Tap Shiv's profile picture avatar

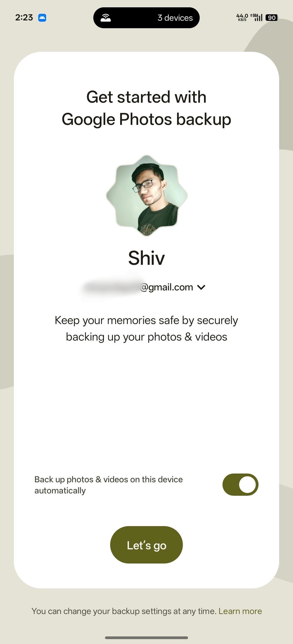pos(146,195)
